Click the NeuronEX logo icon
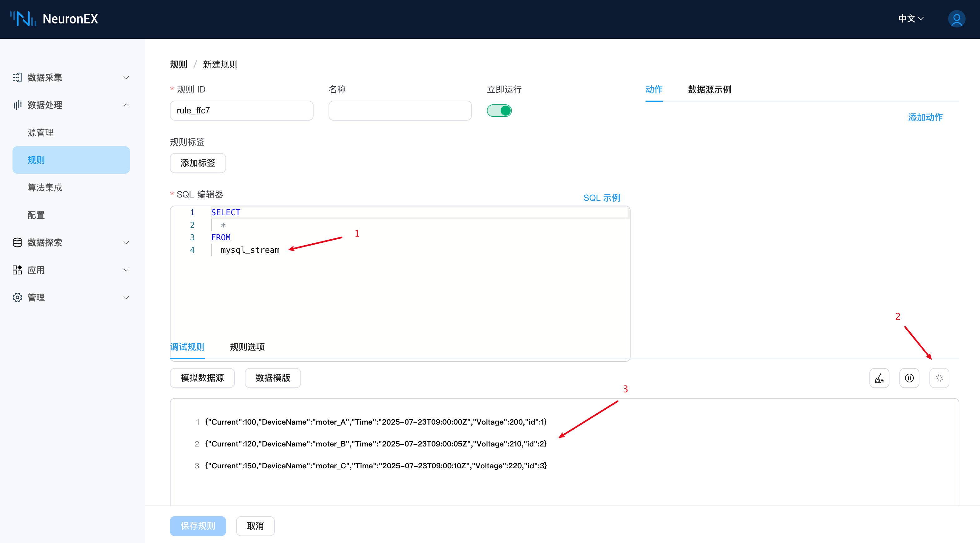The width and height of the screenshot is (980, 543). (23, 19)
